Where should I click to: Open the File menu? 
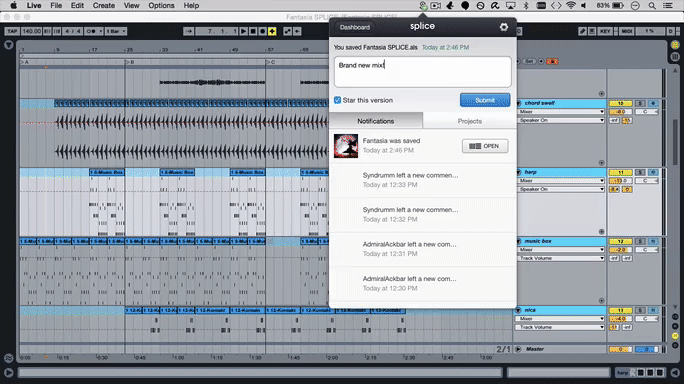click(56, 6)
